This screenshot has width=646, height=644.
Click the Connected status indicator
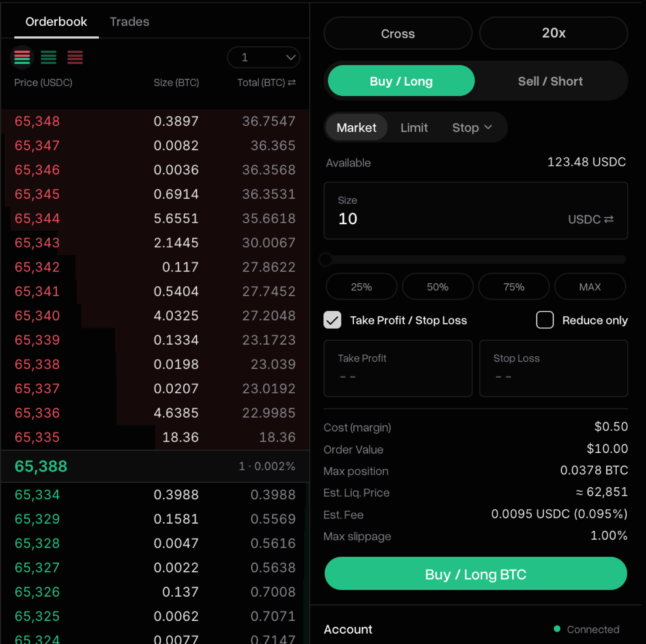pos(587,629)
